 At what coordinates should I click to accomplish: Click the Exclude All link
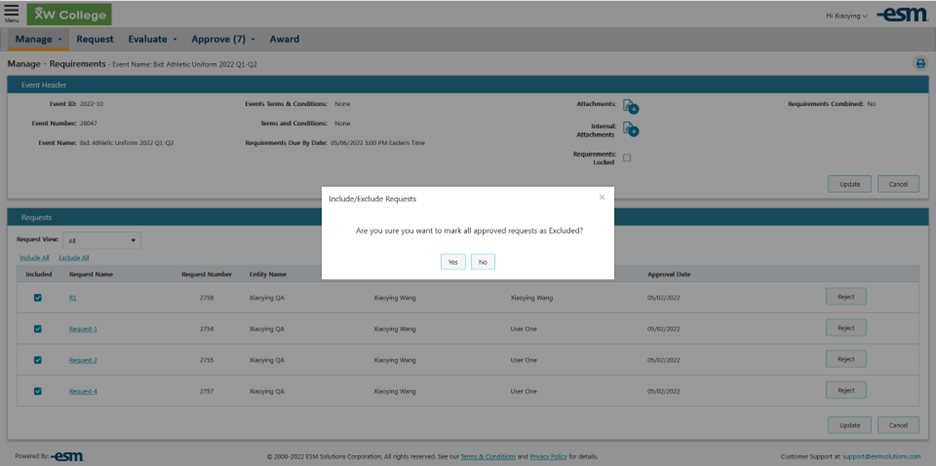pos(74,258)
